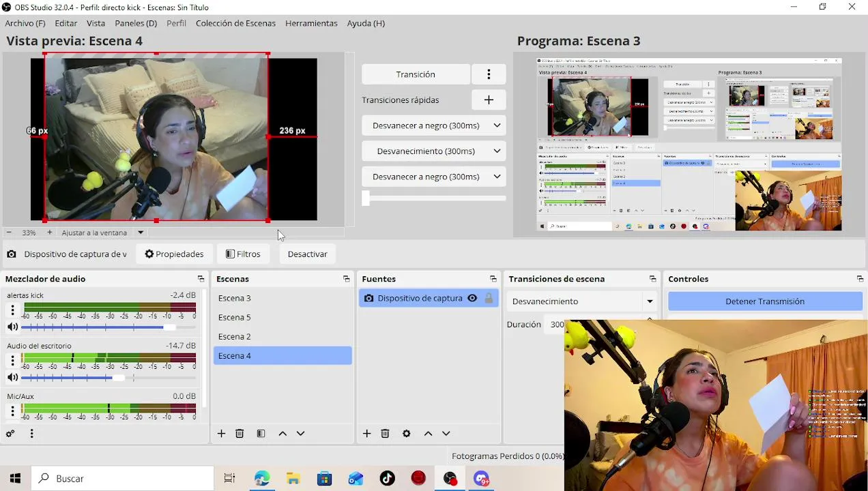Screen dimensions: 868x491
Task: Open source properties gear in Fuentes
Action: click(407, 434)
